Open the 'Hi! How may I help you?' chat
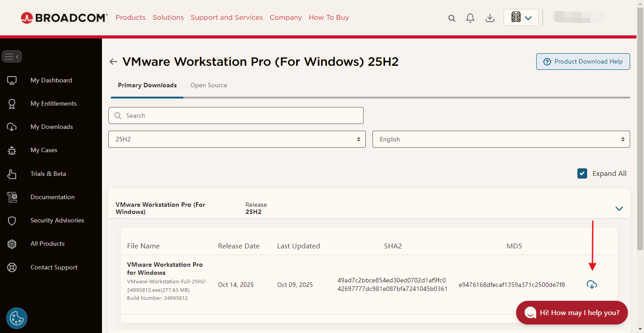The height and width of the screenshot is (333, 644). [572, 313]
